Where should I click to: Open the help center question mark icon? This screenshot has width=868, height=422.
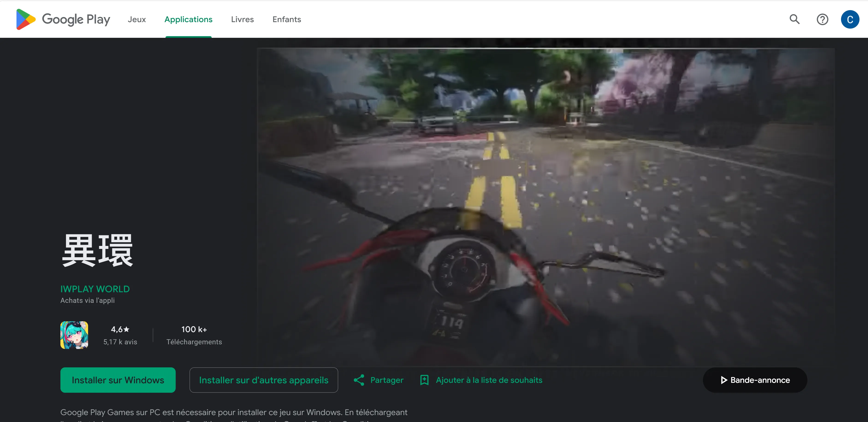822,19
